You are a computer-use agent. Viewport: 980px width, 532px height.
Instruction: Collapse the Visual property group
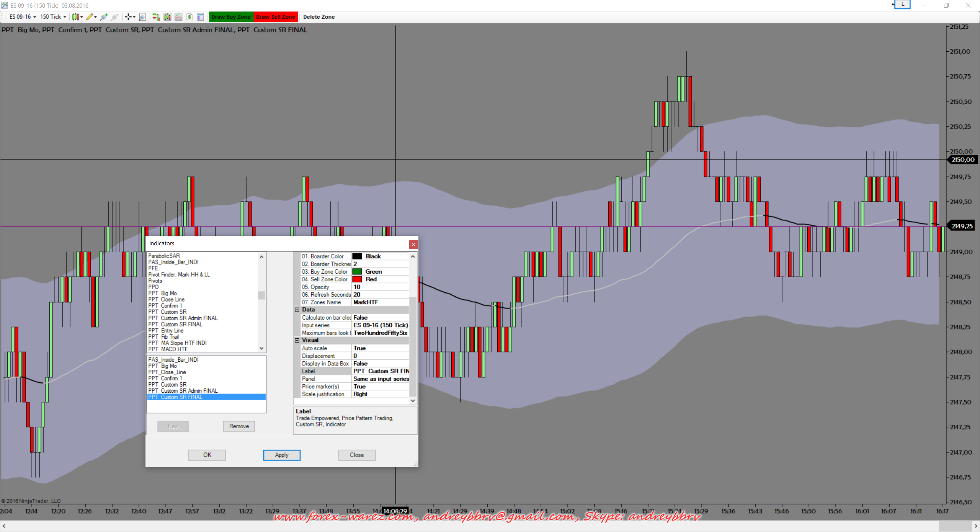297,340
